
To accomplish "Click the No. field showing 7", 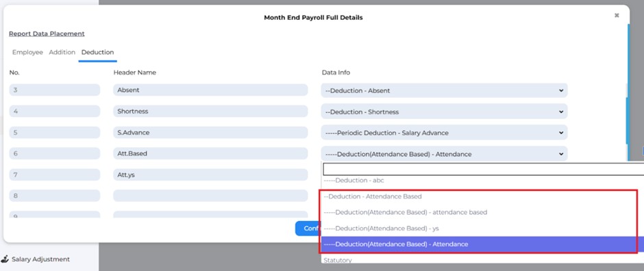I will click(55, 175).
